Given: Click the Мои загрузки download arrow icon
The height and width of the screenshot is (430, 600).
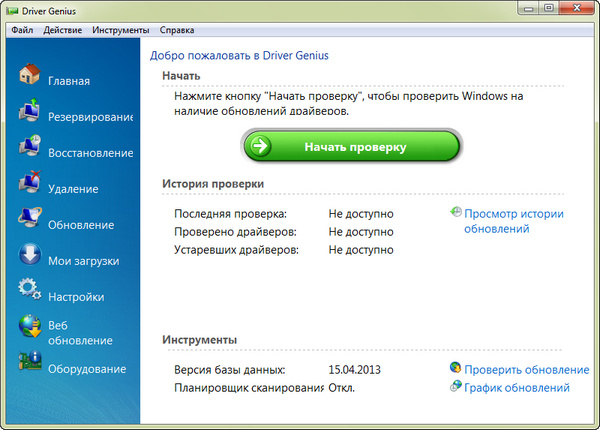Looking at the screenshot, I should click(x=29, y=256).
